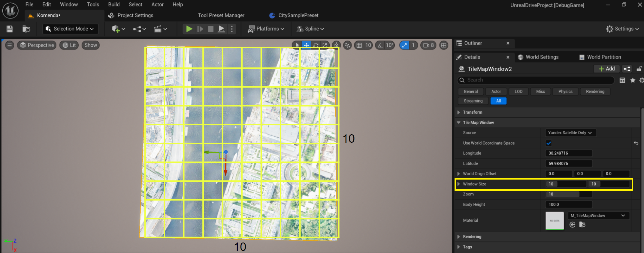
Task: Toggle Use World Coordinate Space checkbox
Action: (549, 143)
